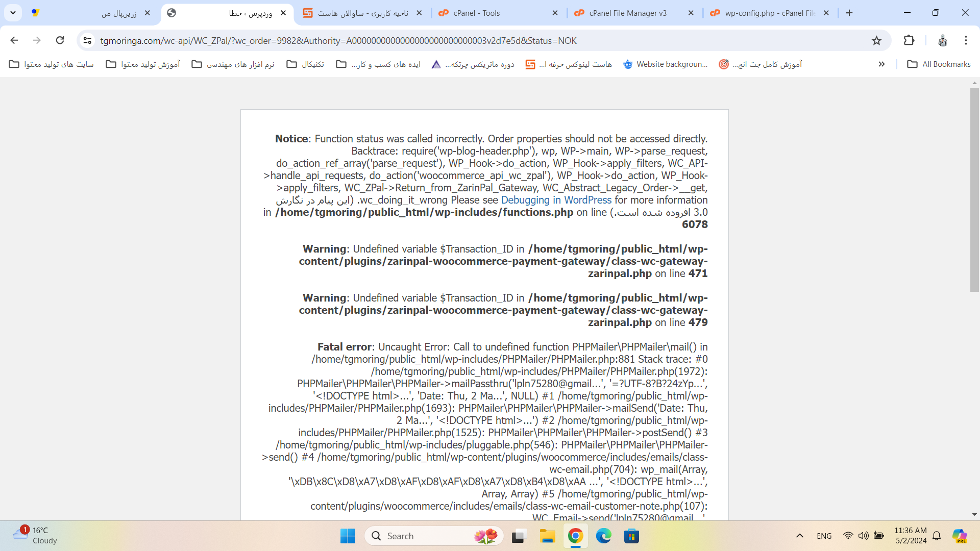Close the cPanel File Manager v3 tab
Screen dimensions: 980x551
point(691,13)
